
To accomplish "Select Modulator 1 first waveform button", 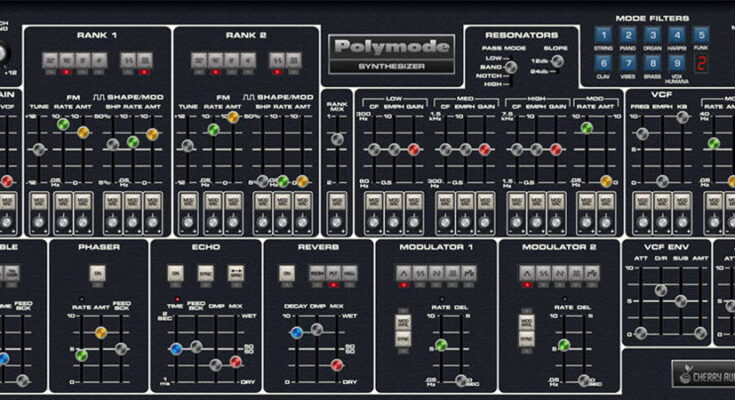I will click(404, 272).
